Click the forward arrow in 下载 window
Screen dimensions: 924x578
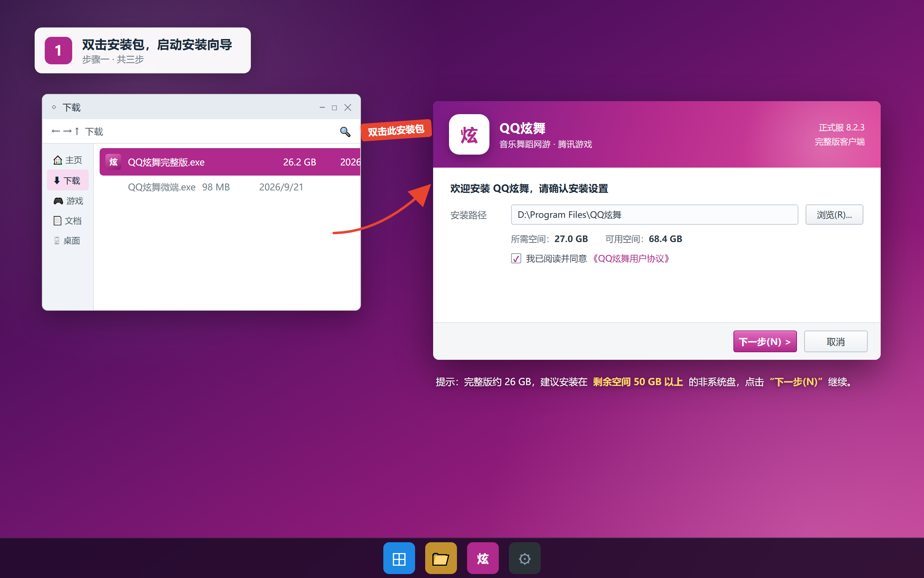pos(67,131)
